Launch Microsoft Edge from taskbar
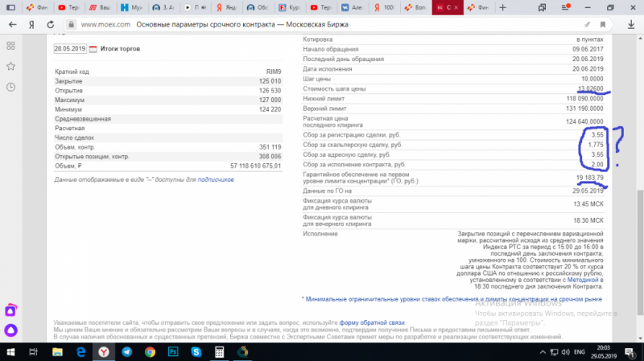644x361 pixels. point(80,352)
